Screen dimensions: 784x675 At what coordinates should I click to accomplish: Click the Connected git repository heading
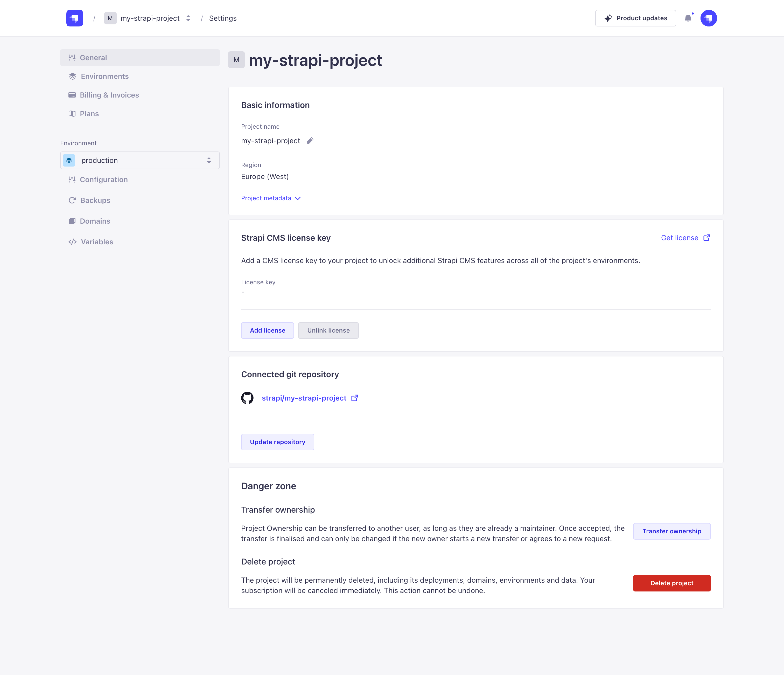290,374
